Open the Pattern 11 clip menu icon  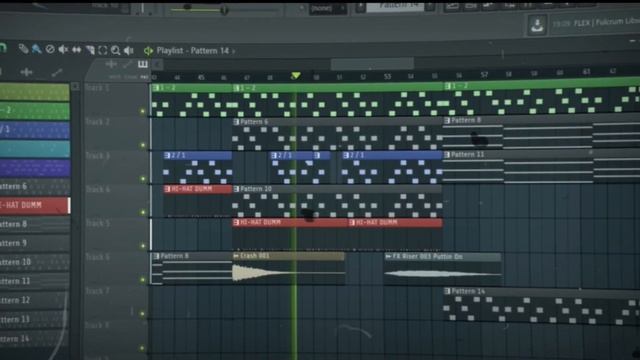point(447,154)
